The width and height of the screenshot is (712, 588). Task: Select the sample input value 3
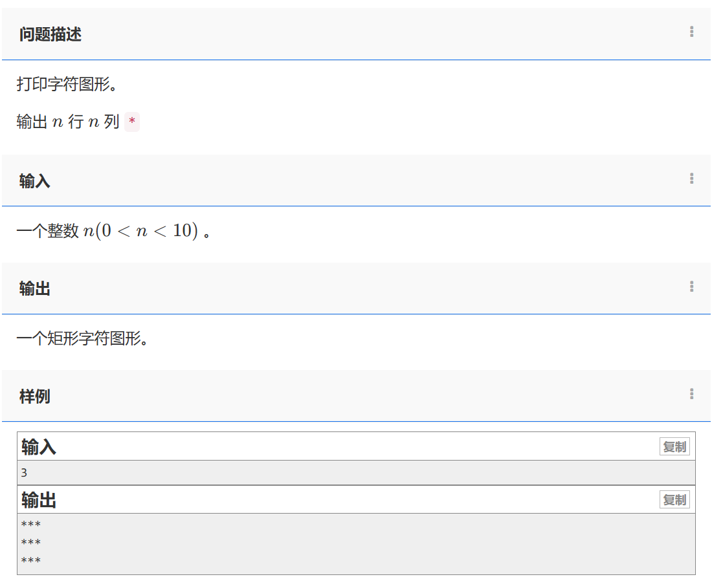pyautogui.click(x=25, y=473)
